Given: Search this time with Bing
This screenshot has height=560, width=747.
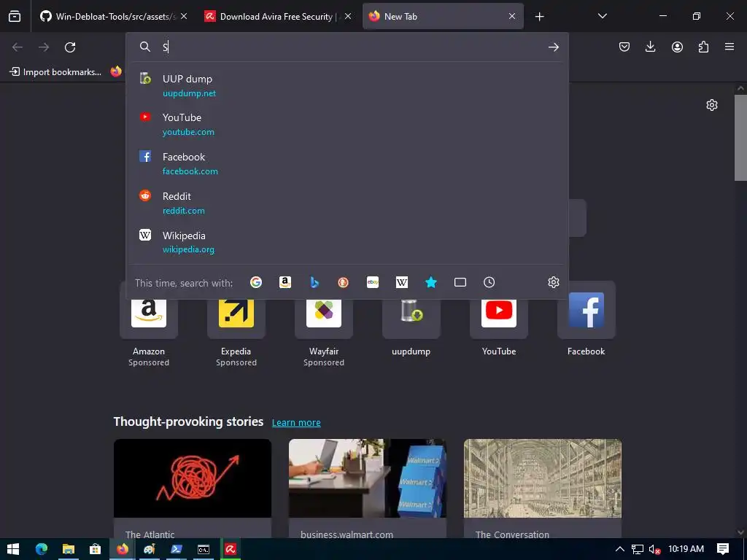Looking at the screenshot, I should click(x=314, y=282).
